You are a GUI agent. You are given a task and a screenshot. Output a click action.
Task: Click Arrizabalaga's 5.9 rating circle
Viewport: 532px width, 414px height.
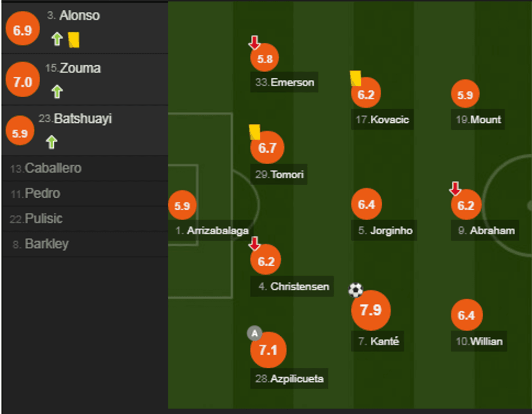pyautogui.click(x=182, y=206)
